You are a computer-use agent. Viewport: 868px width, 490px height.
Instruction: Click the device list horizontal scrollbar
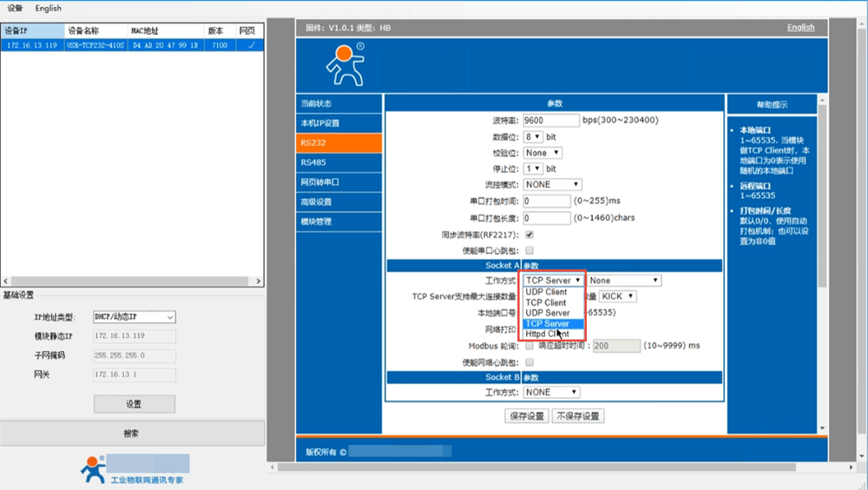[x=130, y=281]
